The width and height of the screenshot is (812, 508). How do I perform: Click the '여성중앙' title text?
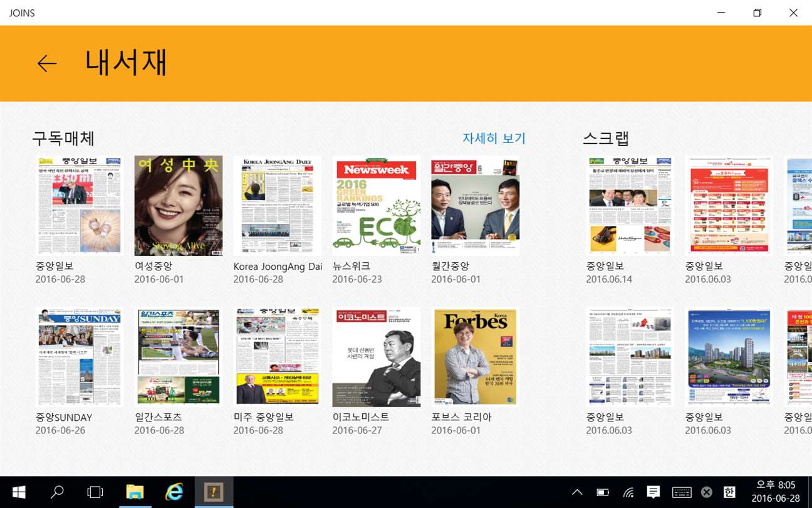coord(155,266)
